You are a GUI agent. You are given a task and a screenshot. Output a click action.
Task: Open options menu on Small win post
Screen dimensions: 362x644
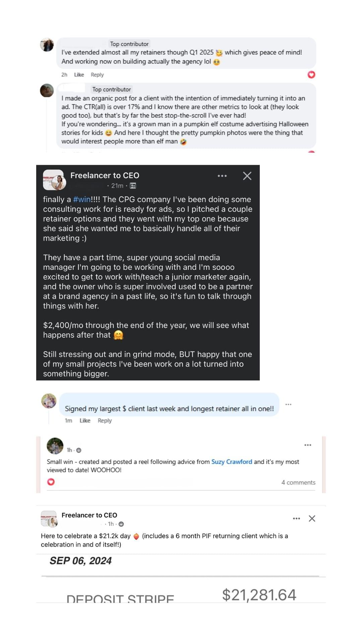[x=308, y=445]
